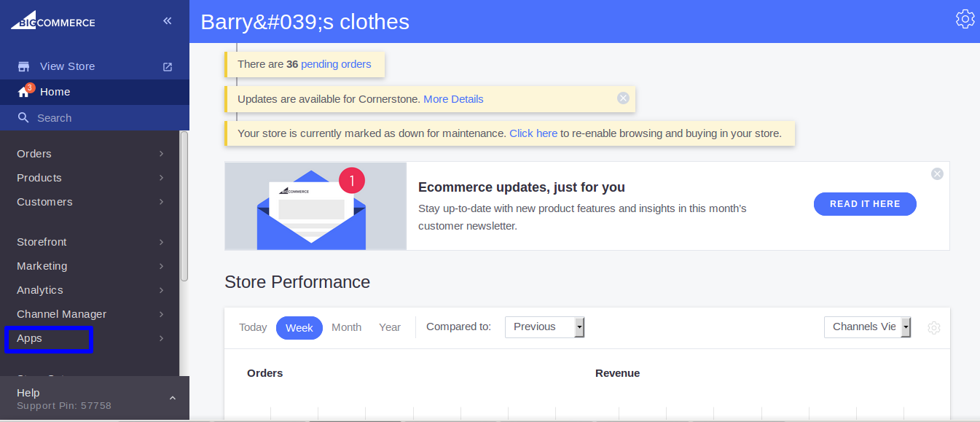Collapse the sidebar with double-chevron icon
This screenshot has width=980, height=422.
coord(167,21)
